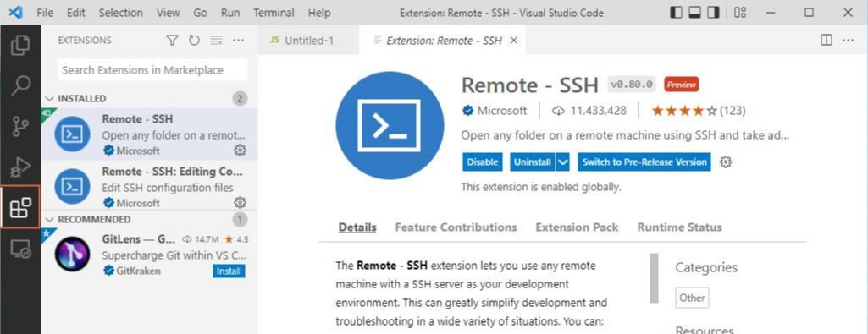Screen dimensions: 868x334
Task: Click the Preview badge
Action: (x=682, y=84)
